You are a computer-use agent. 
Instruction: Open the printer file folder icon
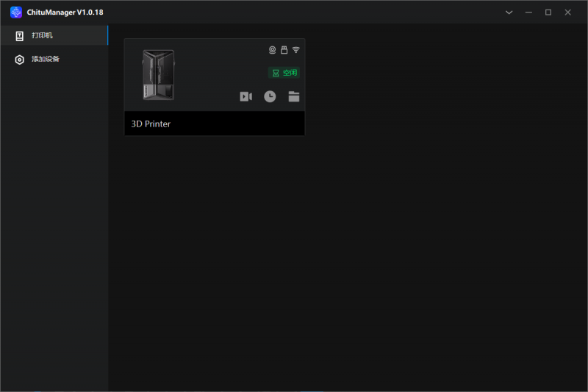tap(294, 96)
